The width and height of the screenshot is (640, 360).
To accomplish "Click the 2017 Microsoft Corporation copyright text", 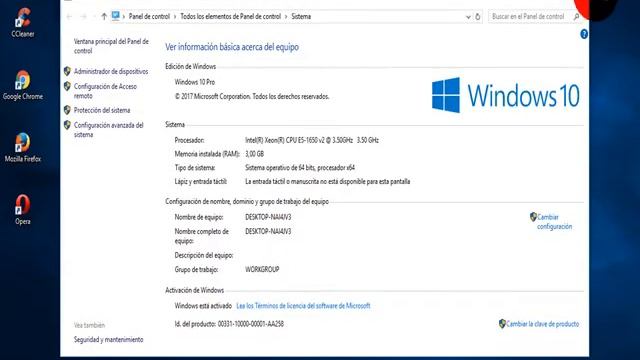I will click(252, 97).
